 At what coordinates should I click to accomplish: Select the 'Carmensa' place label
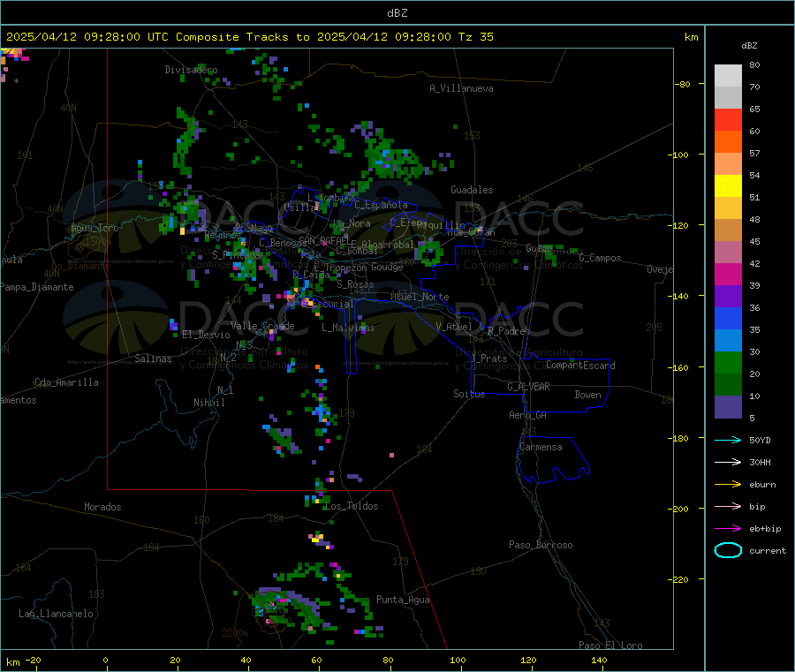(x=541, y=447)
